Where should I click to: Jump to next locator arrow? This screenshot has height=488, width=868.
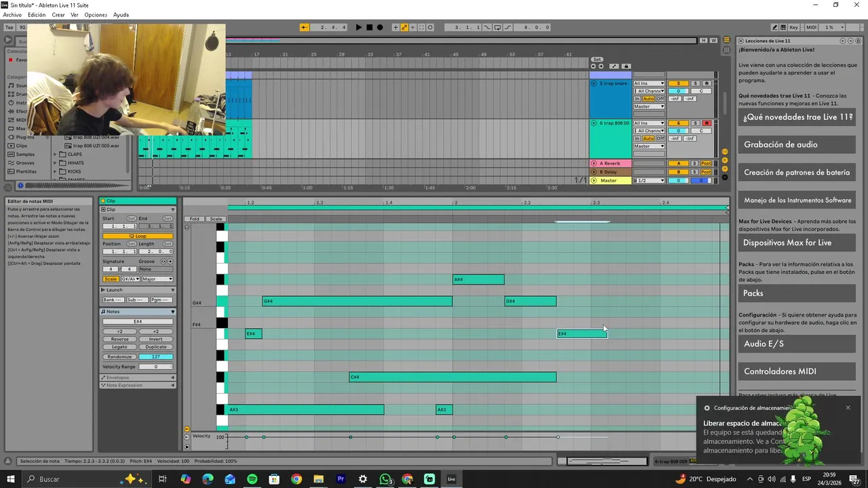click(x=601, y=66)
